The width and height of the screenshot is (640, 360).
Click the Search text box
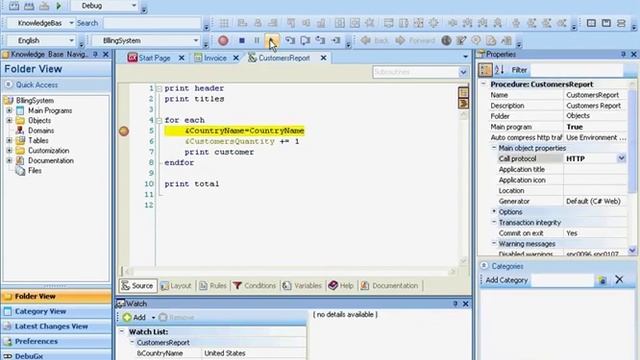[152, 23]
